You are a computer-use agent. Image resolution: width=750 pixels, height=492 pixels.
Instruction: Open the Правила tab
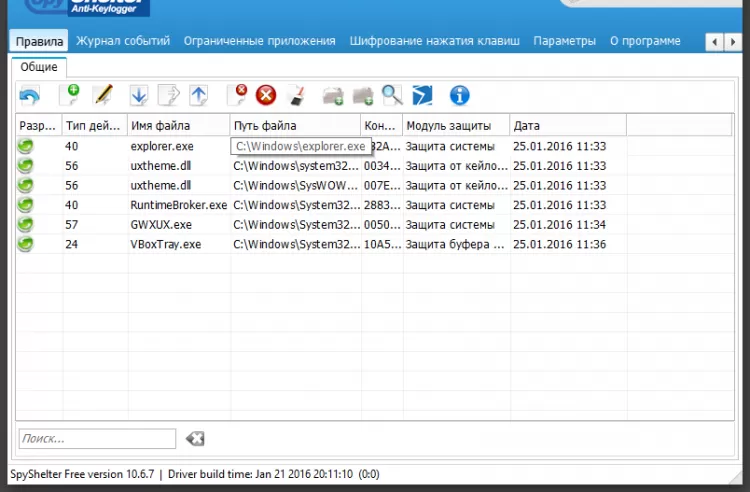pyautogui.click(x=39, y=41)
